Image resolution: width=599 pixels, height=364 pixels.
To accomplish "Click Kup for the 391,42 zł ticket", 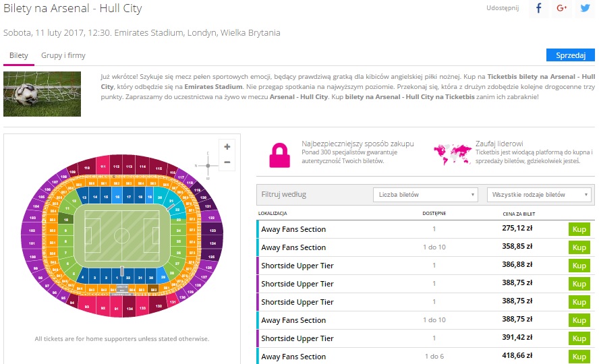I will click(579, 338).
